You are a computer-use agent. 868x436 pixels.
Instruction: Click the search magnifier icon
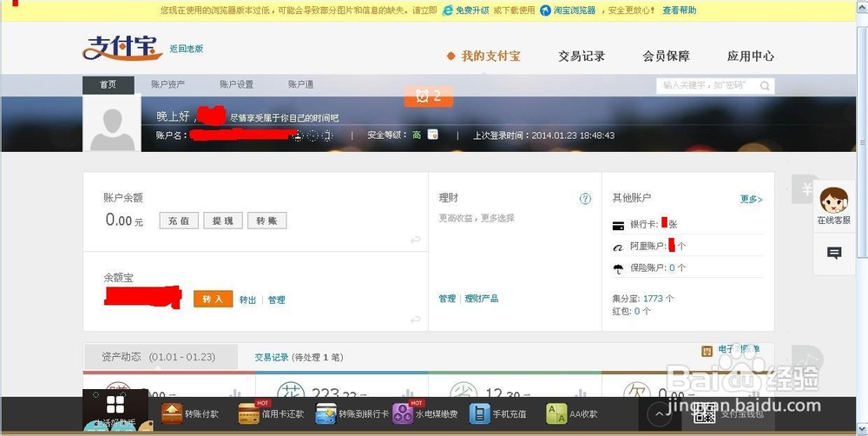[x=765, y=86]
